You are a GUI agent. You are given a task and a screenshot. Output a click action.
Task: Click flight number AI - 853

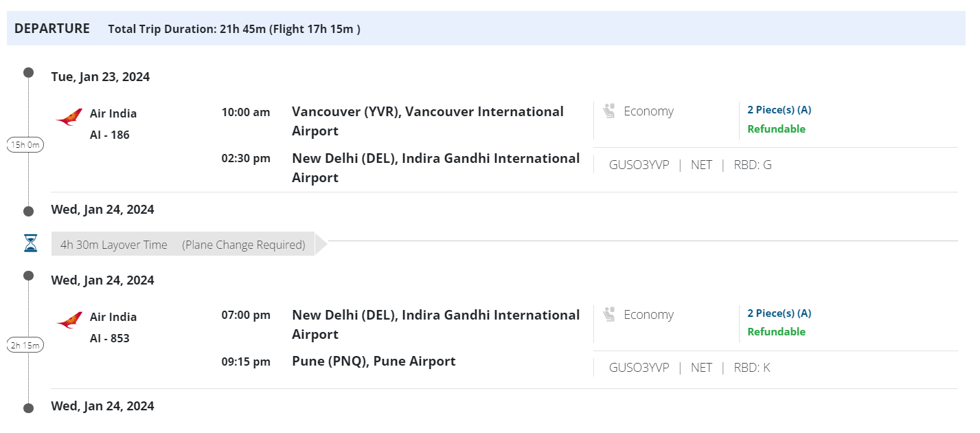109,338
